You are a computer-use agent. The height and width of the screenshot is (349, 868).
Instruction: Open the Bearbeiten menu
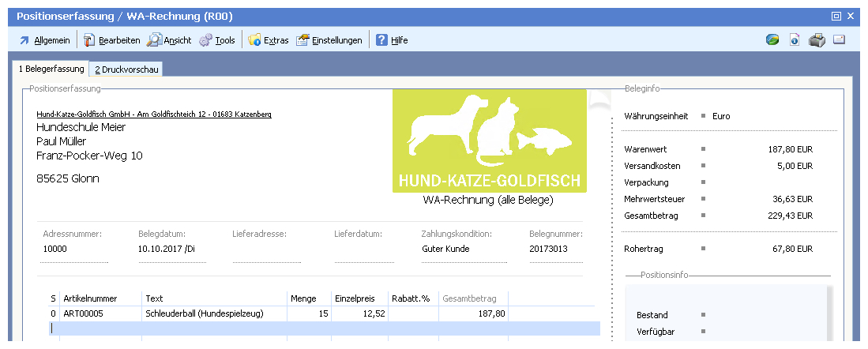(x=112, y=40)
